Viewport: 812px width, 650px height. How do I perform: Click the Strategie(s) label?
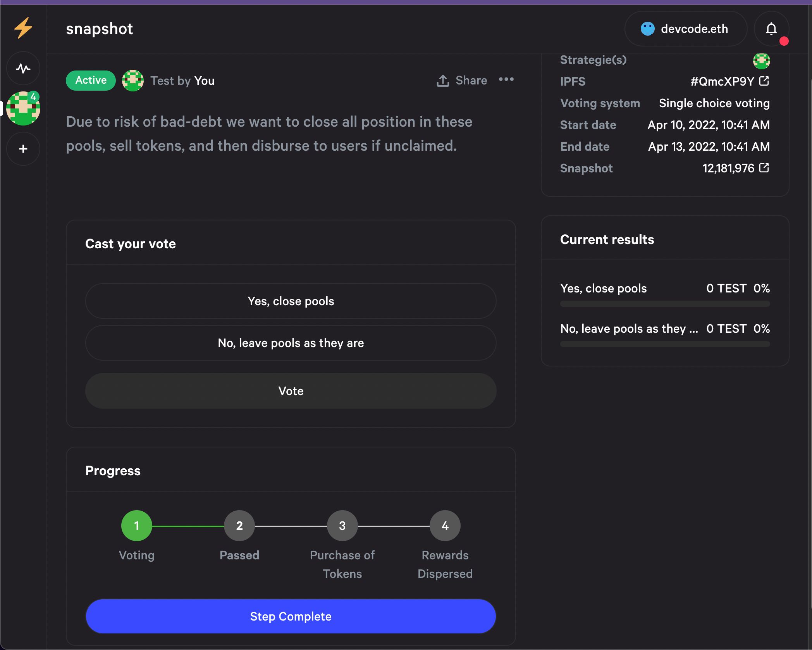(x=593, y=60)
